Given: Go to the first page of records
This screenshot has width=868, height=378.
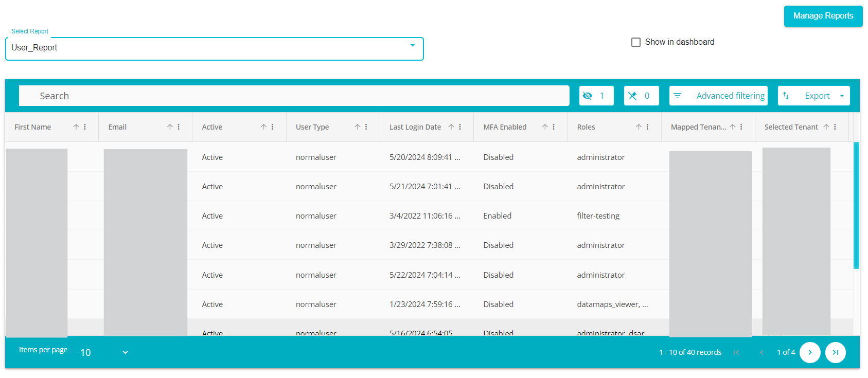Looking at the screenshot, I should [736, 352].
